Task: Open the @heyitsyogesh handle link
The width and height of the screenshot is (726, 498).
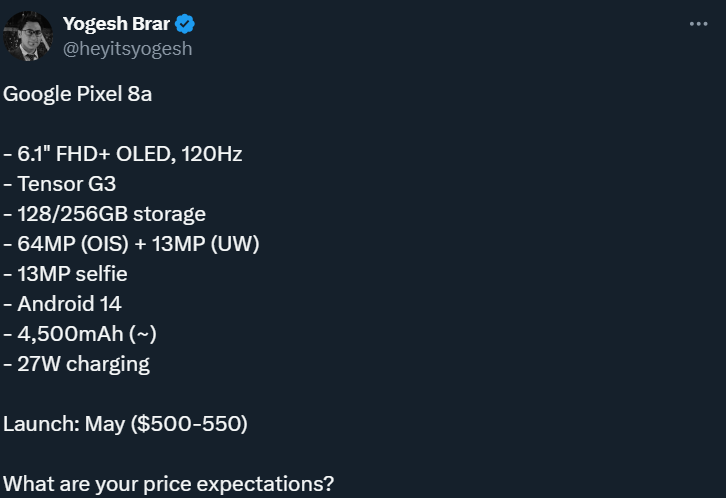Action: pyautogui.click(x=127, y=49)
